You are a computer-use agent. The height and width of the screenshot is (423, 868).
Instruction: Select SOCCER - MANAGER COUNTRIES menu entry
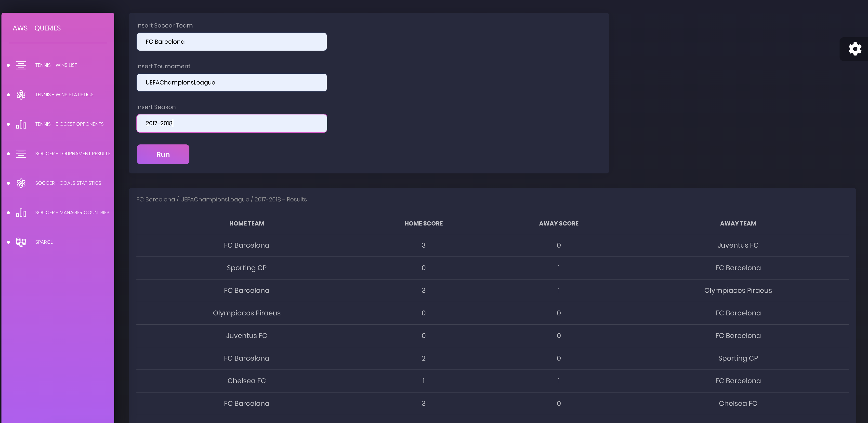point(72,212)
